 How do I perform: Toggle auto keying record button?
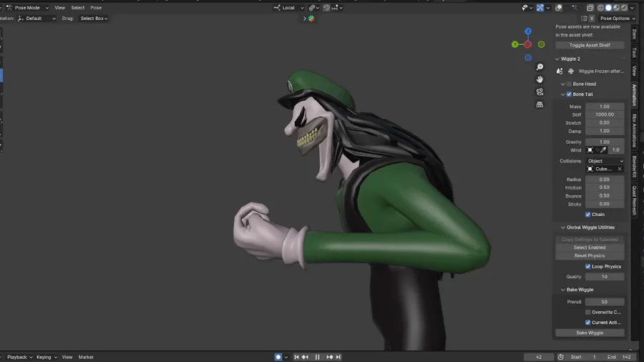(x=278, y=357)
